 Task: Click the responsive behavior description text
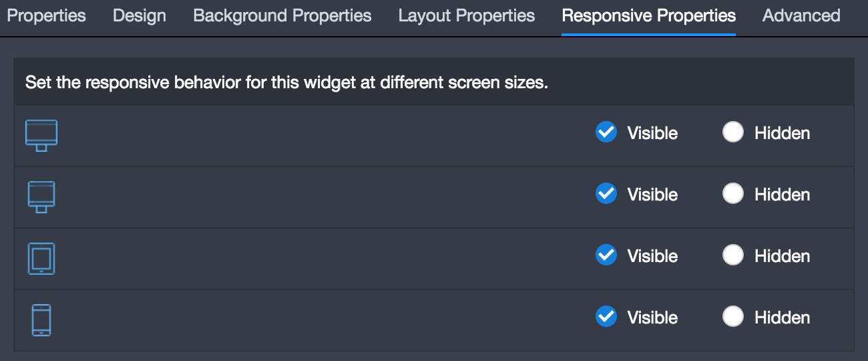[286, 84]
